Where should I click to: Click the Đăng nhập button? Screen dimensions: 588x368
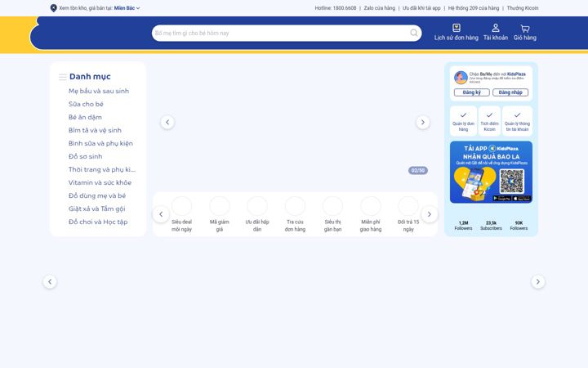tap(510, 92)
